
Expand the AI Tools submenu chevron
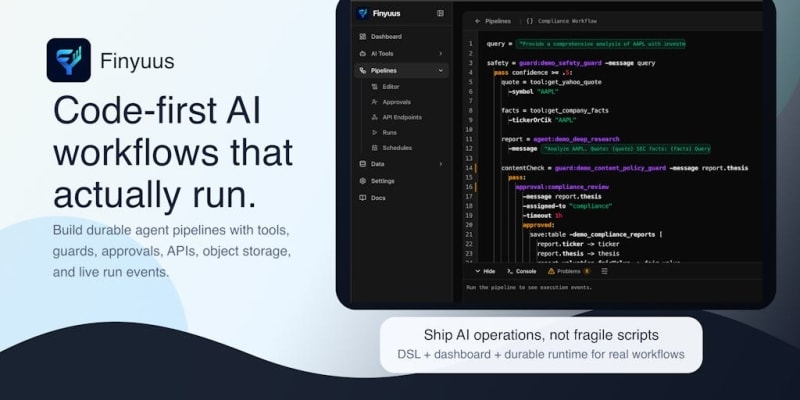click(x=440, y=54)
